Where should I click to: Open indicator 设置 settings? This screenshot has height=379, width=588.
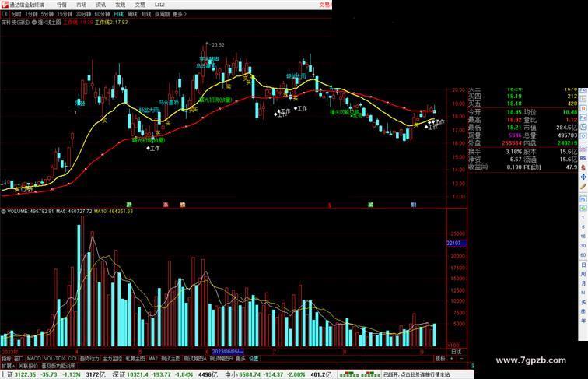(x=254, y=359)
